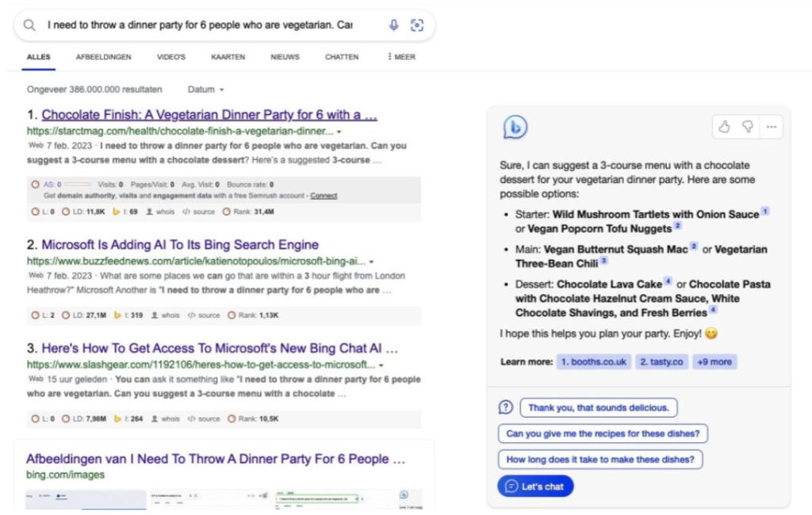This screenshot has height=515, width=812.
Task: Expand the slashgear URL dropdown arrow
Action: click(381, 365)
